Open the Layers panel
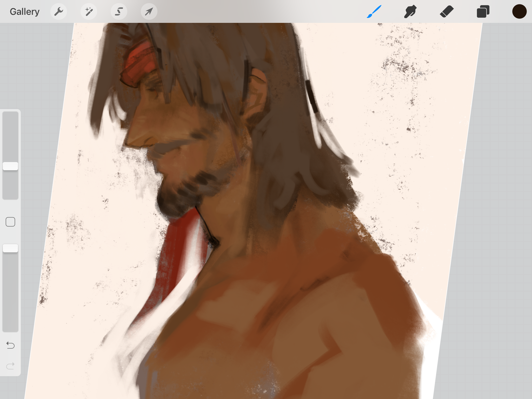 point(483,11)
